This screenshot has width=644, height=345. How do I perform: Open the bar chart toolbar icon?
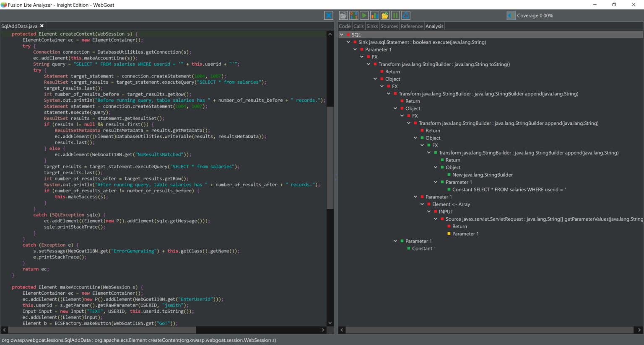coord(374,15)
